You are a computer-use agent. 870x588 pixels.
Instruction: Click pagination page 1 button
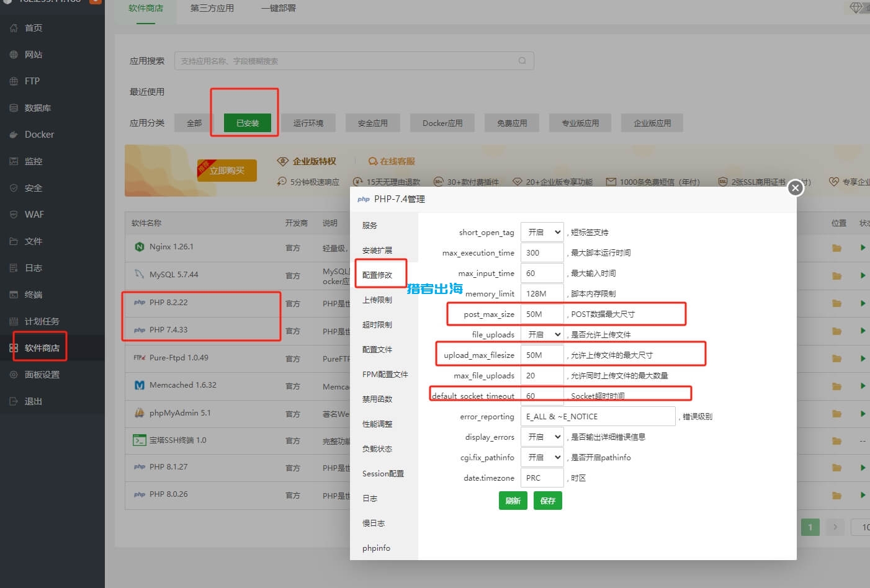(x=810, y=527)
